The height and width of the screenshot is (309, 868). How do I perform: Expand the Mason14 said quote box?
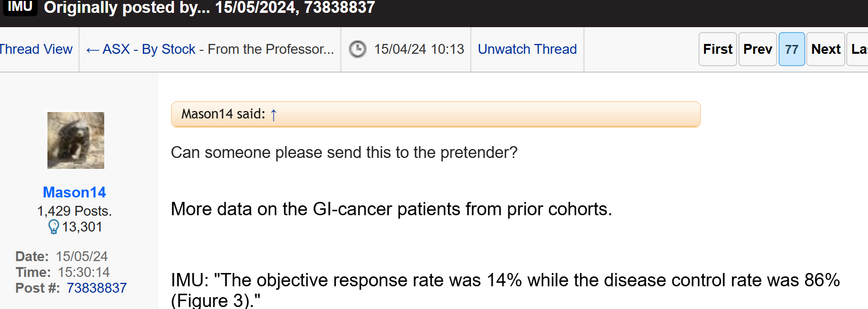coord(436,115)
